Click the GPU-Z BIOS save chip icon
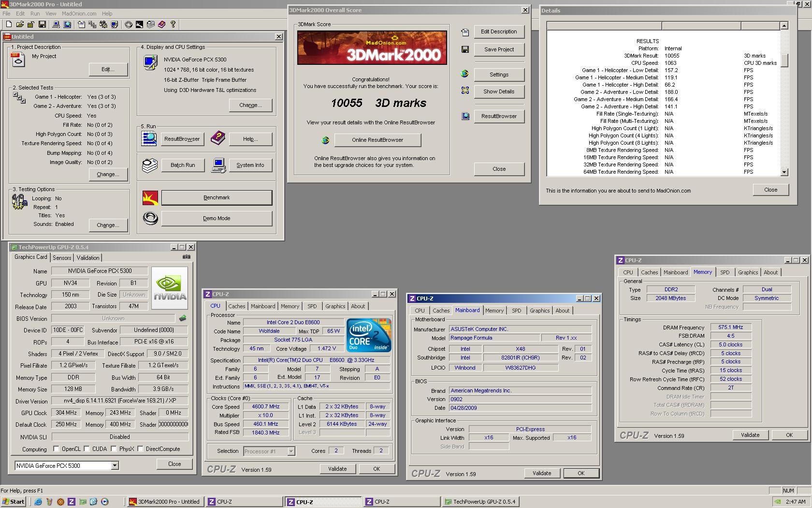Screen dimensions: 812x508 point(183,318)
